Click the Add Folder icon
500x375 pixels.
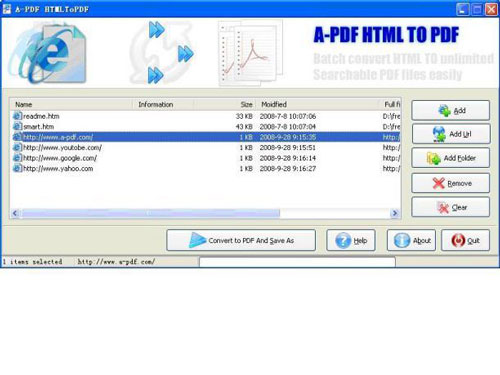(434, 158)
